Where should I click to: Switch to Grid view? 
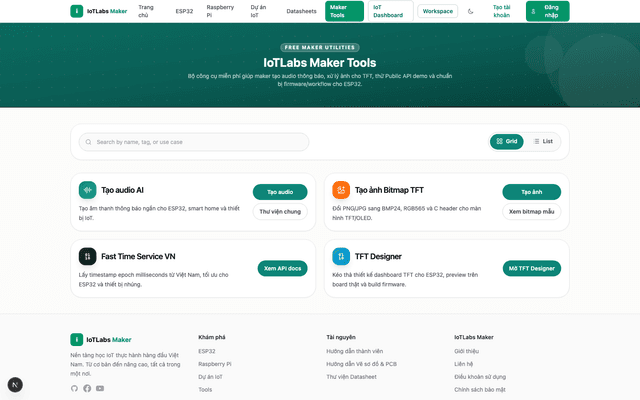tap(507, 141)
